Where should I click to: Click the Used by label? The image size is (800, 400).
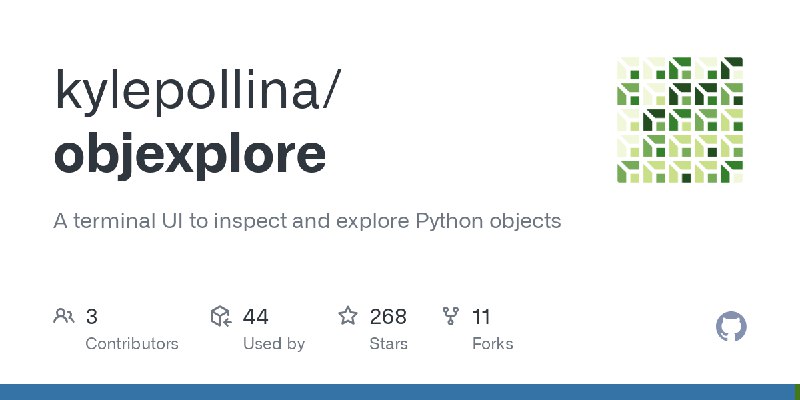[x=274, y=344]
